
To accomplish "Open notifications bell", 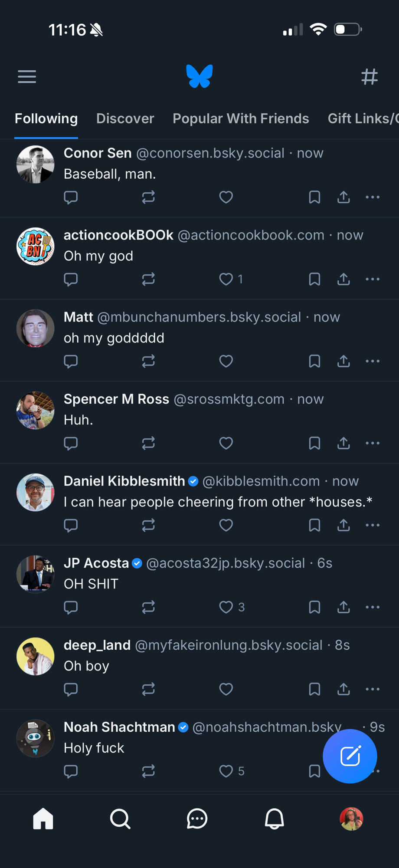I will [x=274, y=819].
